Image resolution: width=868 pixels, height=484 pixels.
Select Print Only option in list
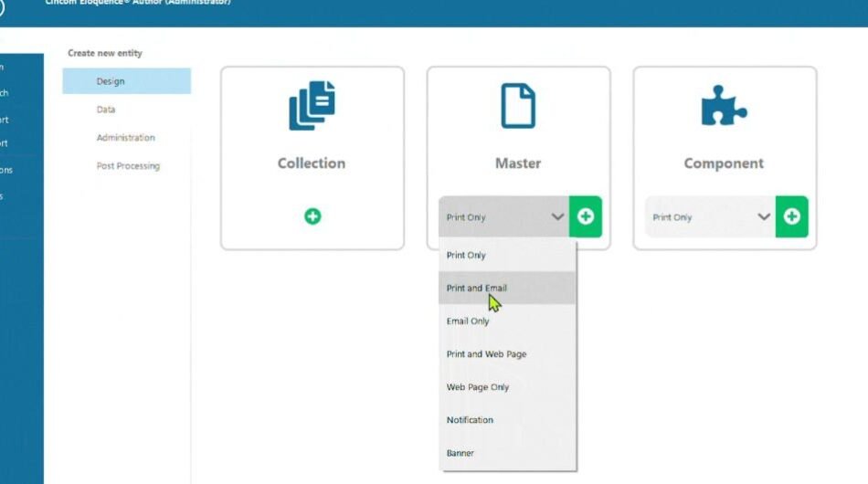tap(508, 255)
